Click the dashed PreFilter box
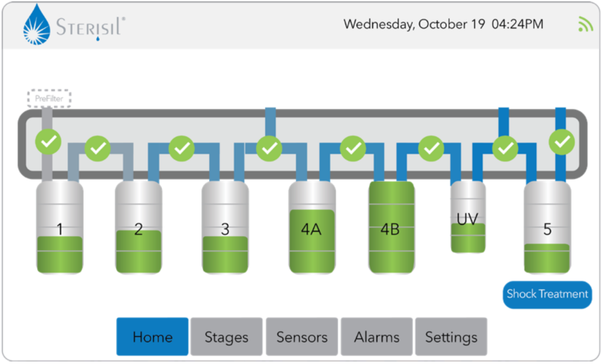The height and width of the screenshot is (364, 604). pyautogui.click(x=49, y=99)
